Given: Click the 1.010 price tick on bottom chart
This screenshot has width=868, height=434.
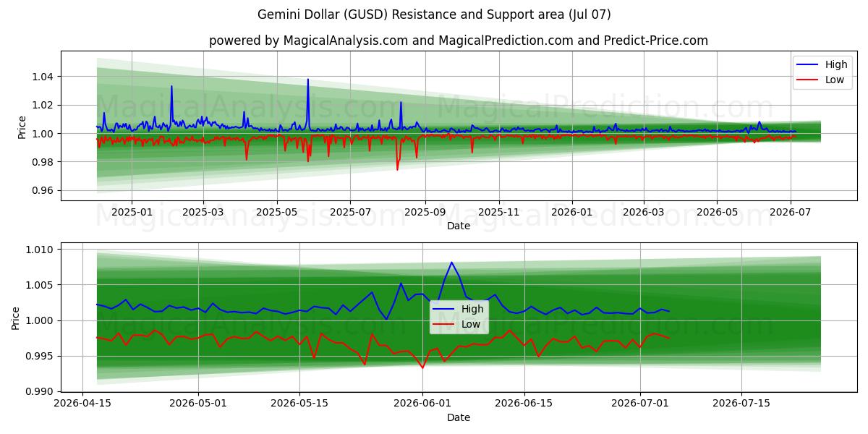Looking at the screenshot, I should (x=41, y=250).
